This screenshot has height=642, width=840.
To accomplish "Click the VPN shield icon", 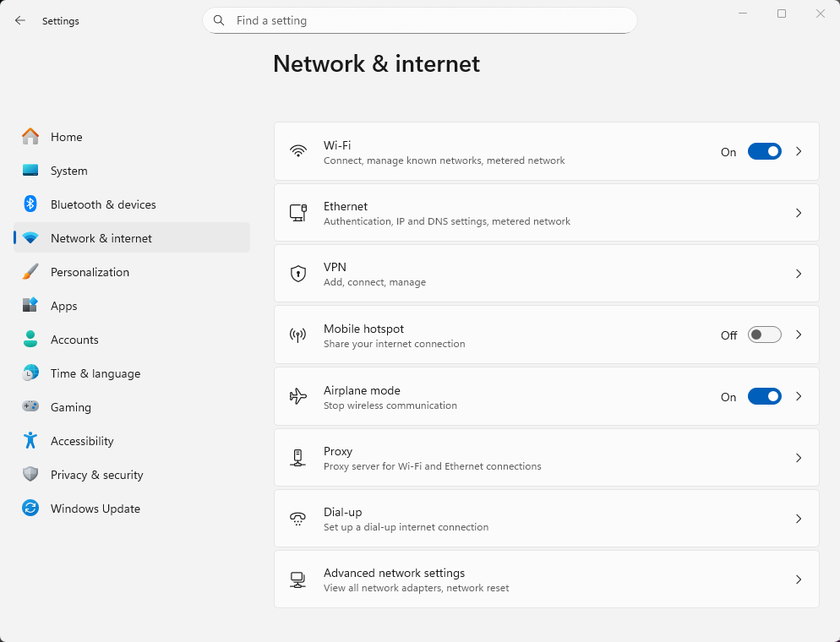I will 297,274.
